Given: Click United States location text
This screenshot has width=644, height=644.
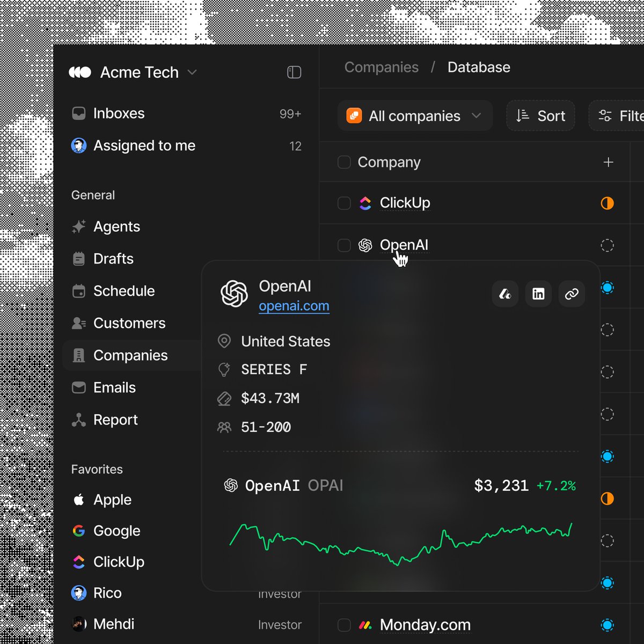Looking at the screenshot, I should (x=286, y=341).
